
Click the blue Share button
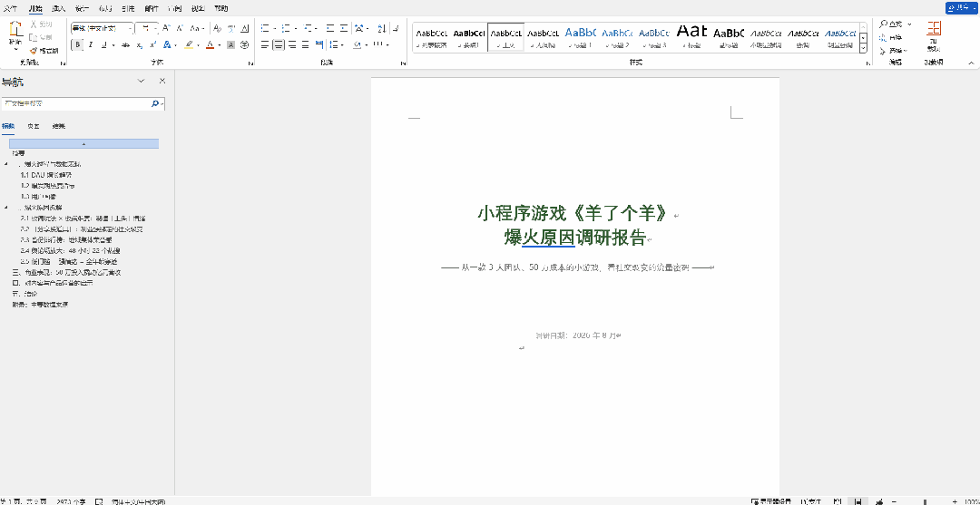pyautogui.click(x=961, y=8)
